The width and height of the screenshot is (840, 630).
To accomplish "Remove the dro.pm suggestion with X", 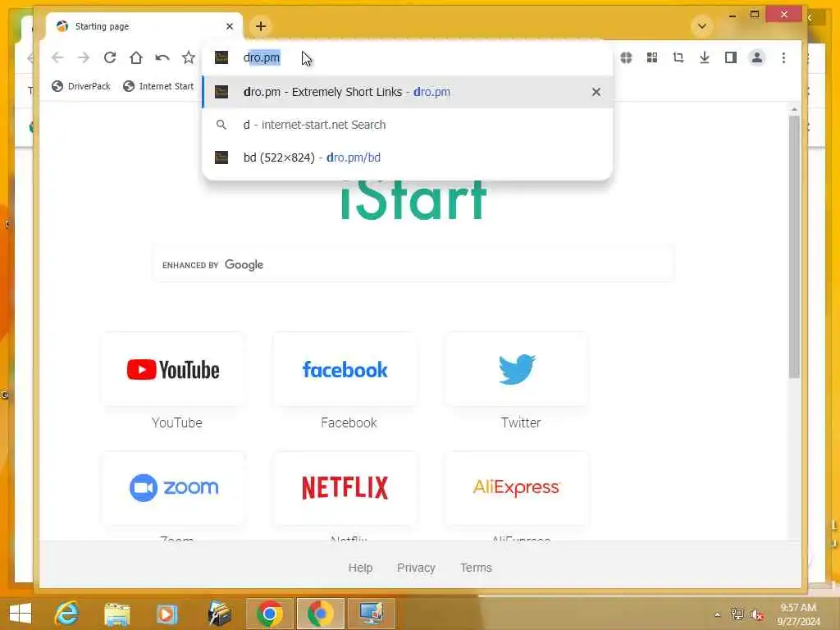I will pos(596,92).
